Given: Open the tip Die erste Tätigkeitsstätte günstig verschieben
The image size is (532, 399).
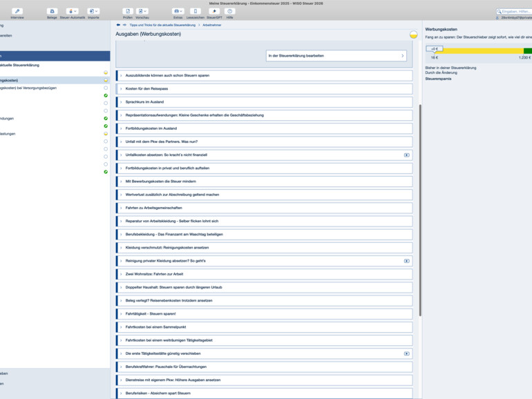Looking at the screenshot, I should click(x=265, y=353).
